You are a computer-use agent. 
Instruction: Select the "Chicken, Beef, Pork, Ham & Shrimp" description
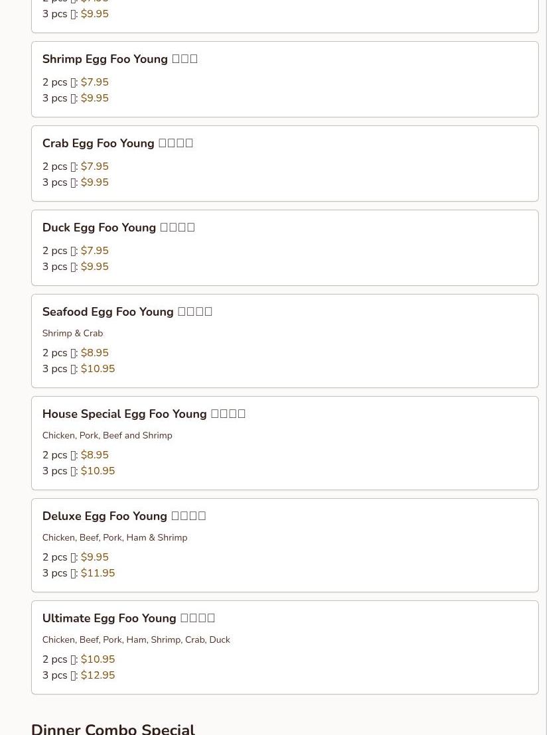114,537
